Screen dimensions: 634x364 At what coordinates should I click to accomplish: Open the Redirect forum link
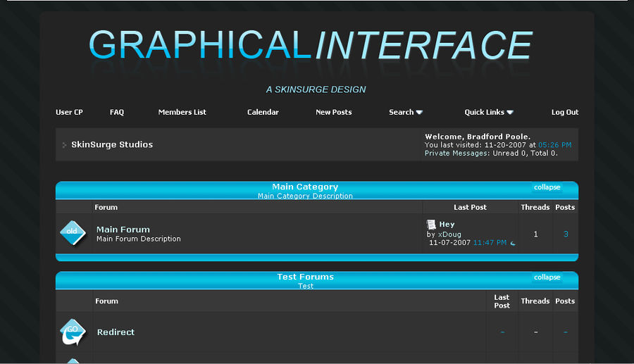tap(116, 332)
